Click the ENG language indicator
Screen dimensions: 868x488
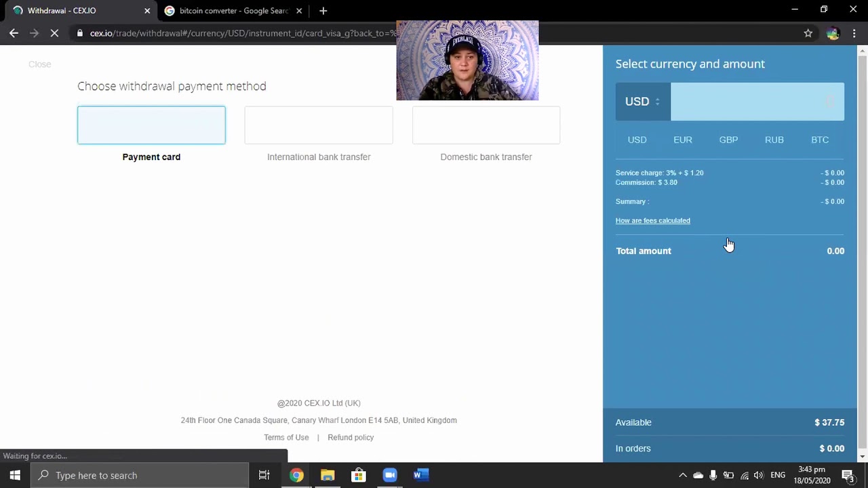click(778, 475)
